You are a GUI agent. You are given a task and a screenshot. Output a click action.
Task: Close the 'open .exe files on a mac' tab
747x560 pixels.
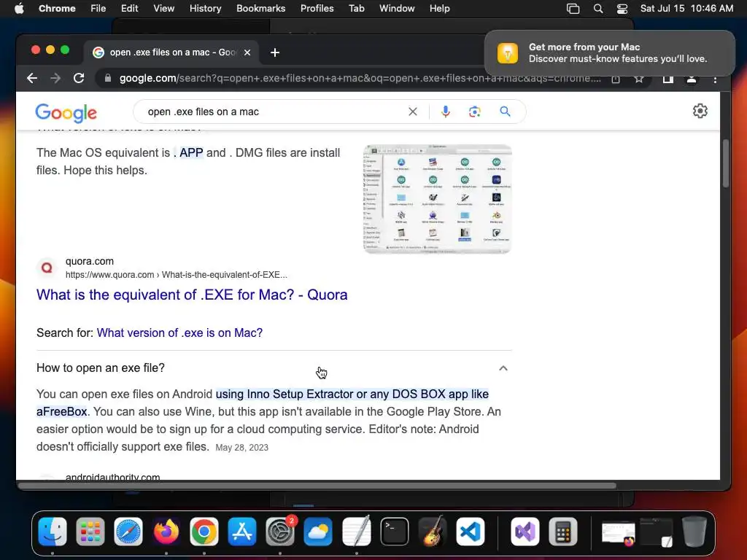pos(247,52)
